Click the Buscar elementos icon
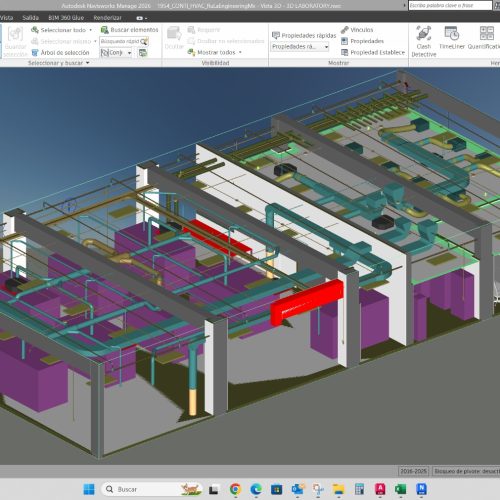Viewport: 500px width, 500px height. tap(105, 30)
